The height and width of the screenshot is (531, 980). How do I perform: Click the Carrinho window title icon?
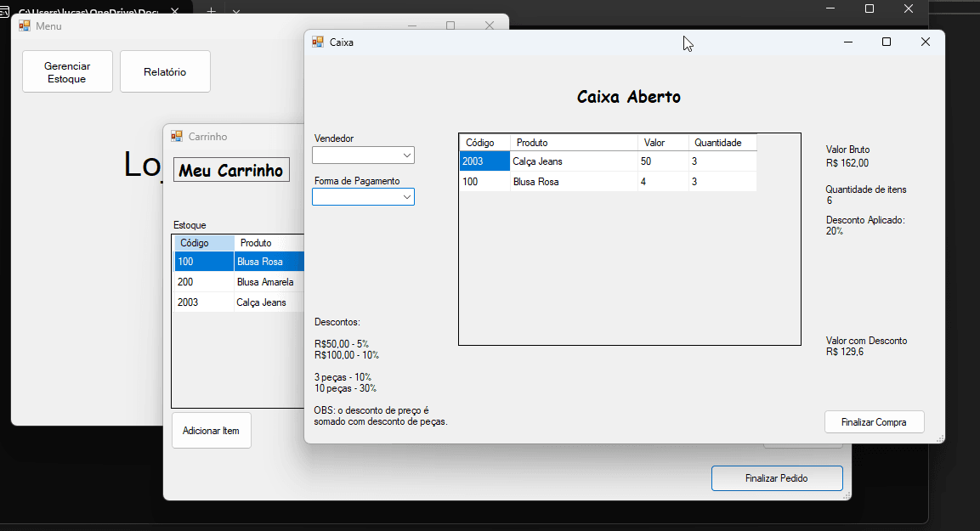click(177, 136)
